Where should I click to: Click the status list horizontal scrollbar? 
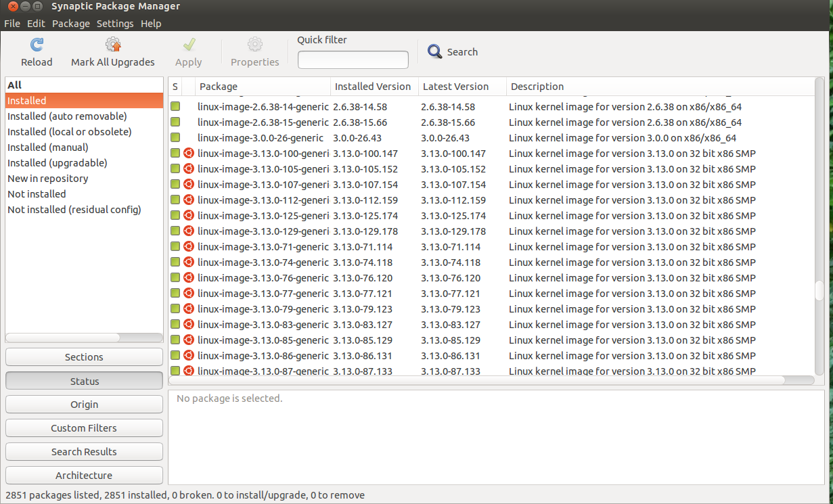(x=64, y=337)
